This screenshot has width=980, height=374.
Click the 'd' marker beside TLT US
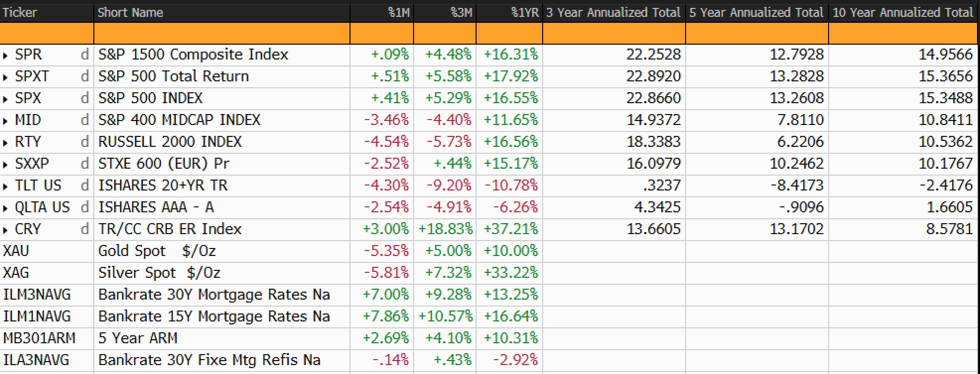click(84, 185)
